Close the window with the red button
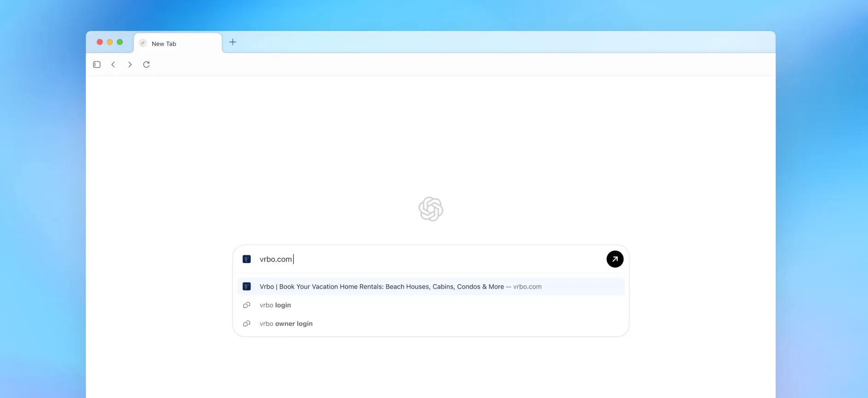This screenshot has height=398, width=868. point(99,42)
